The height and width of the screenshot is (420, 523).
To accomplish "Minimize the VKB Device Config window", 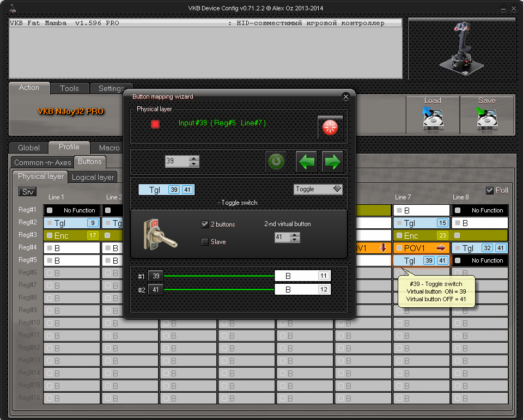I will click(503, 9).
